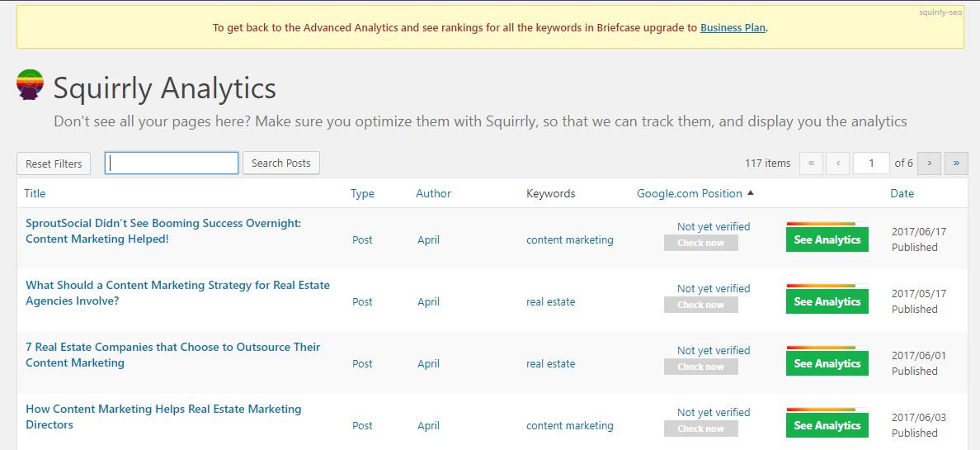Click the 117 items count text
Image resolution: width=980 pixels, height=450 pixels.
pos(767,163)
